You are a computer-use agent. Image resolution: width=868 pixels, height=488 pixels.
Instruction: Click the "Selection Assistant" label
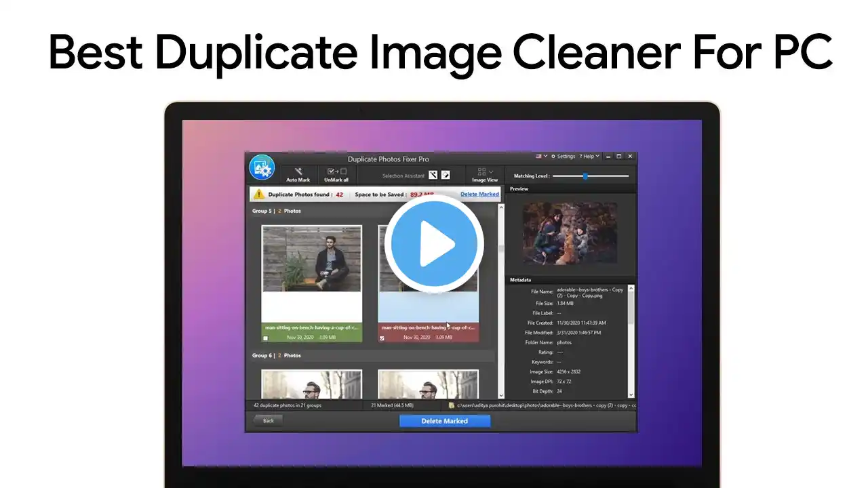pos(403,176)
